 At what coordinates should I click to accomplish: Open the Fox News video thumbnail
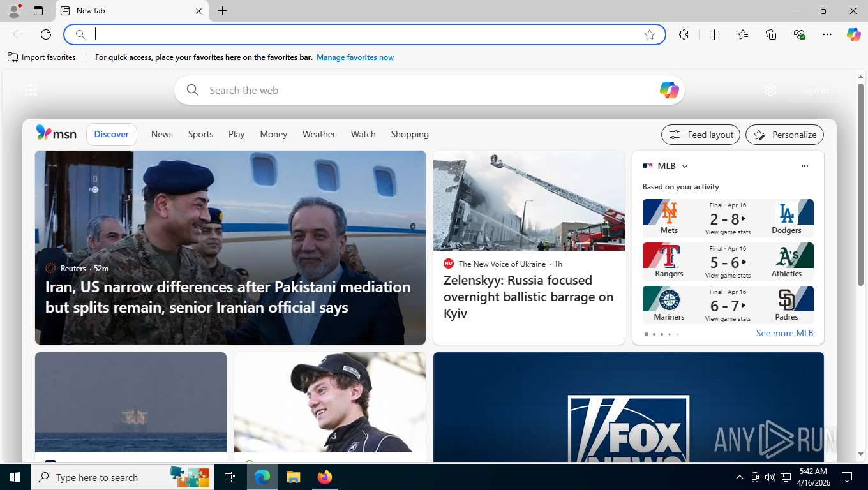[x=629, y=407]
